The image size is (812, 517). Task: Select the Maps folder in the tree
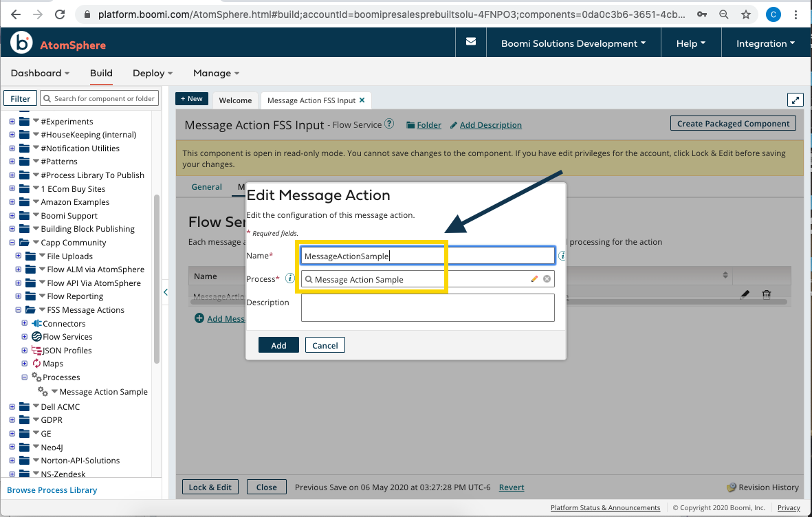[x=52, y=364]
